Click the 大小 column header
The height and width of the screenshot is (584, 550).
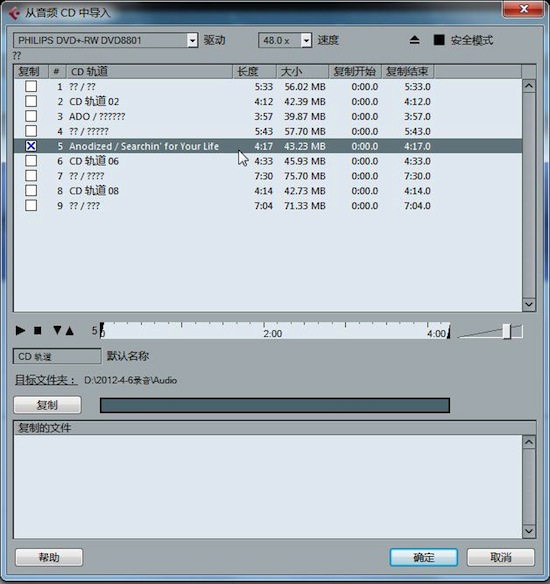[x=302, y=71]
